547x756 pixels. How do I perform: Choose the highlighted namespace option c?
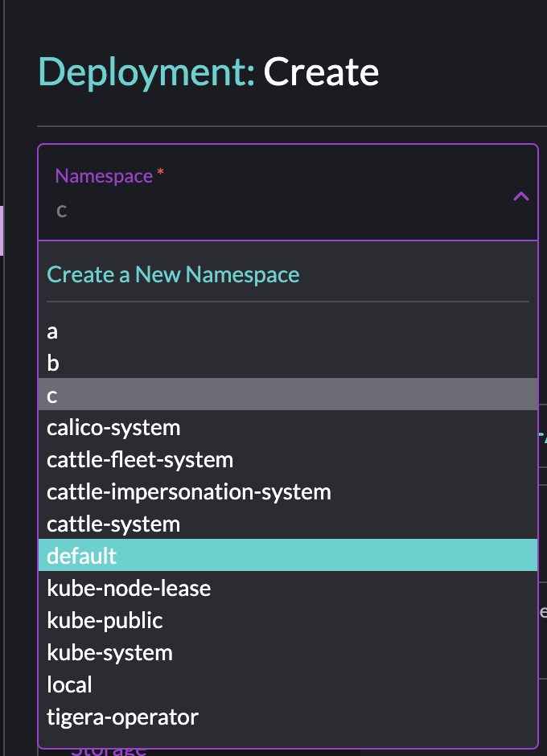pyautogui.click(x=51, y=394)
